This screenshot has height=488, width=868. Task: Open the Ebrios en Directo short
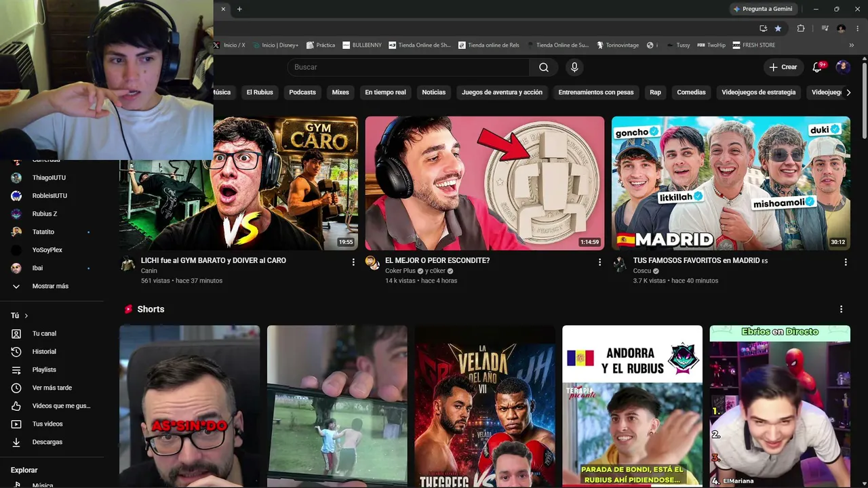780,407
